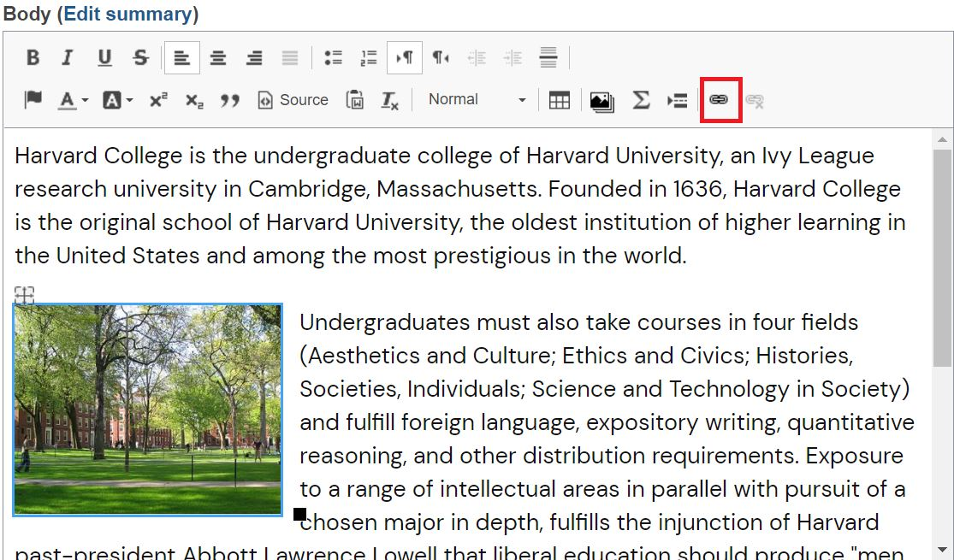Insert a table
954x560 pixels.
click(x=559, y=100)
